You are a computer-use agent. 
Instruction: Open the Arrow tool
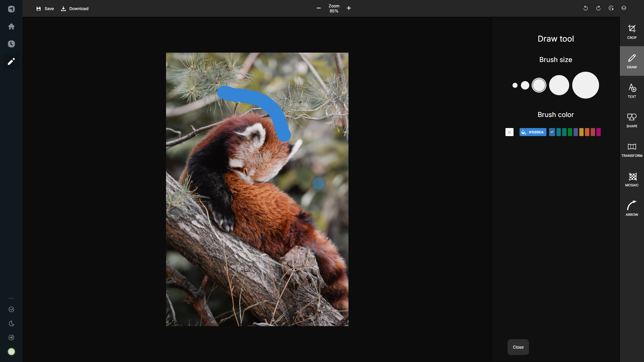pos(632,208)
